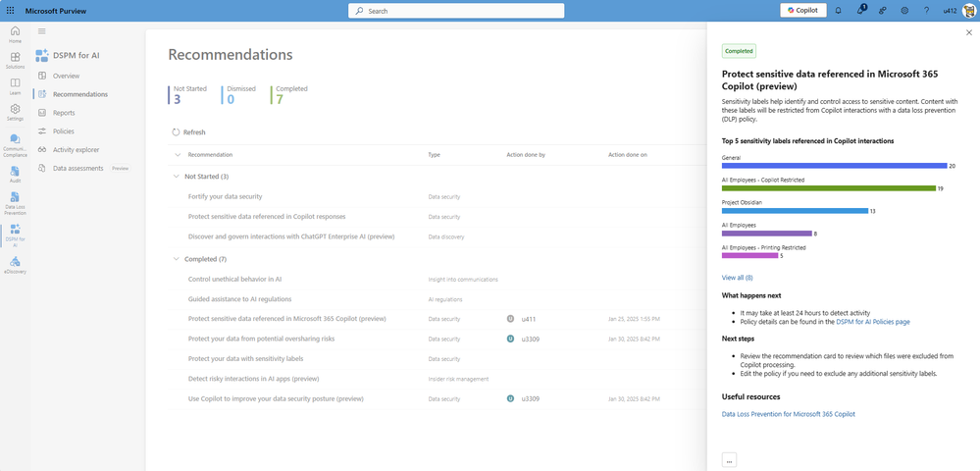The width and height of the screenshot is (980, 471).
Task: Click the DSPM for AI section heading
Action: click(x=77, y=55)
